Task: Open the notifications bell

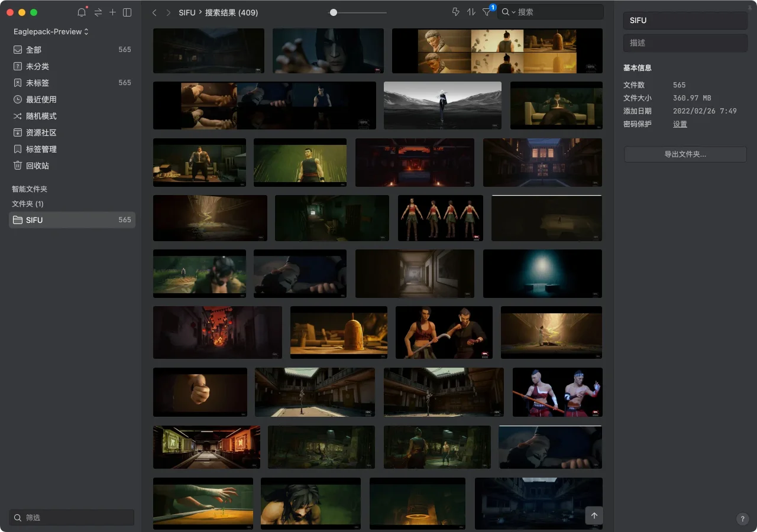Action: coord(82,12)
